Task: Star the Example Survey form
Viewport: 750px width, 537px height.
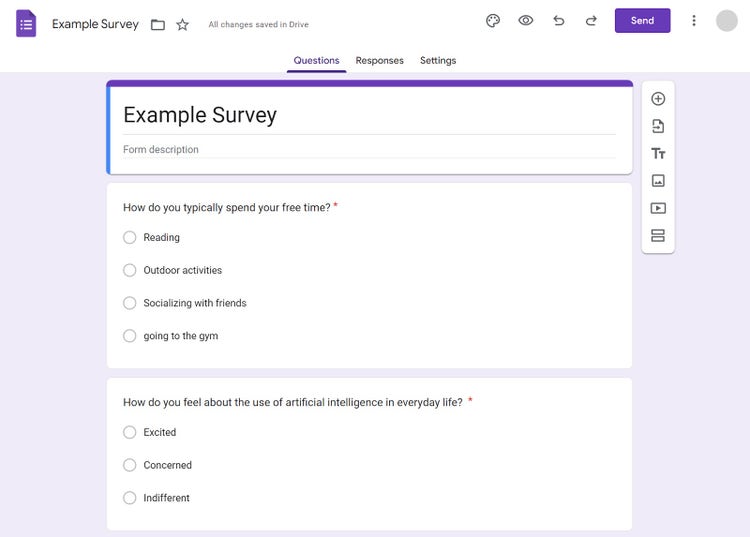Action: click(182, 24)
